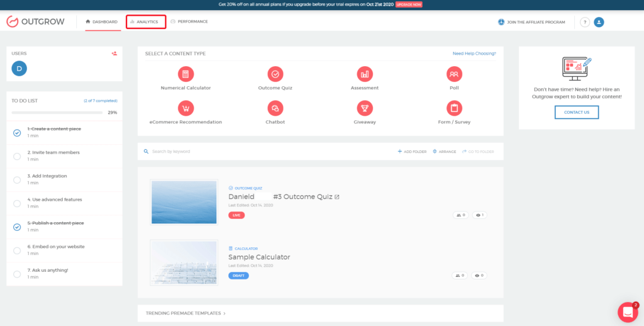Check the Invite team members task
The image size is (644, 326).
[x=17, y=156]
